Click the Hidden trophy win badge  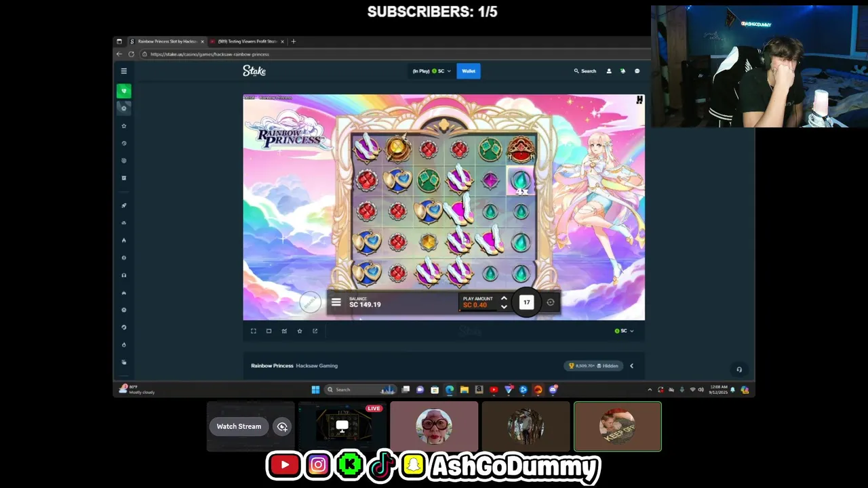tap(593, 365)
